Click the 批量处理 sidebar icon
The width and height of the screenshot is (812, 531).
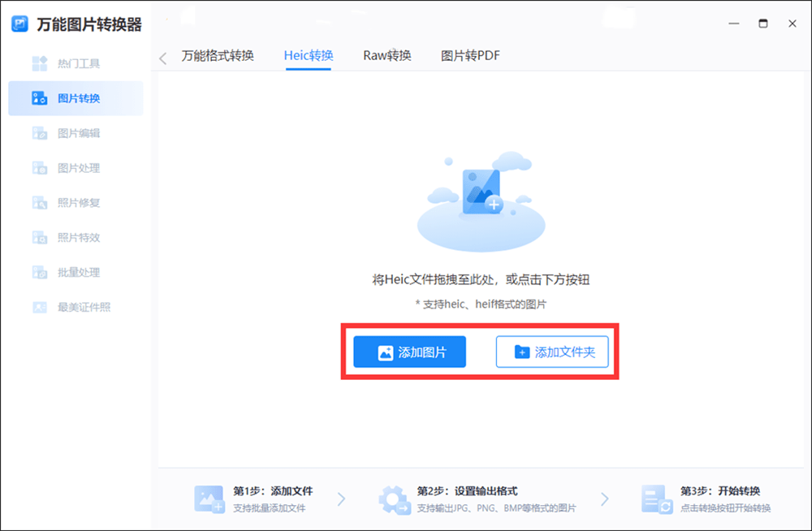(x=40, y=272)
